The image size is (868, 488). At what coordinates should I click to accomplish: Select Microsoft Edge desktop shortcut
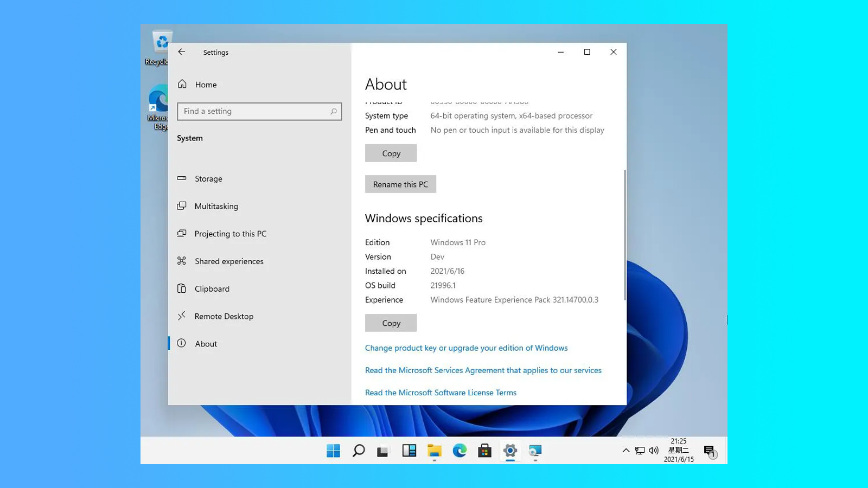click(x=158, y=107)
